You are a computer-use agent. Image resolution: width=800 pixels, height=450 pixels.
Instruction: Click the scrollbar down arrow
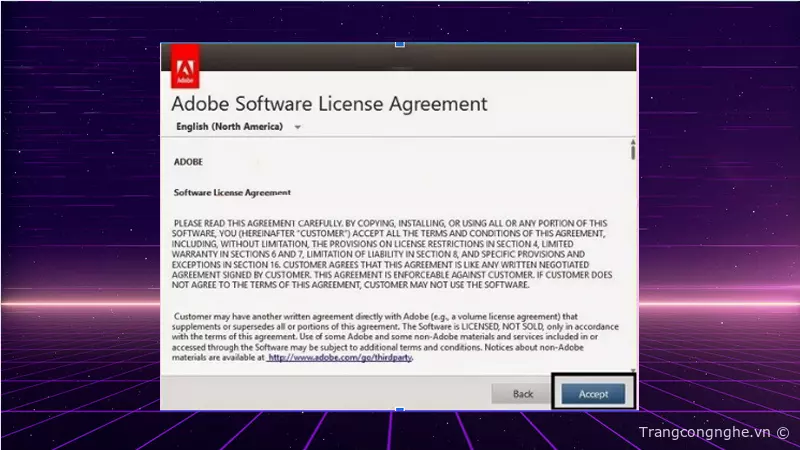(x=632, y=370)
